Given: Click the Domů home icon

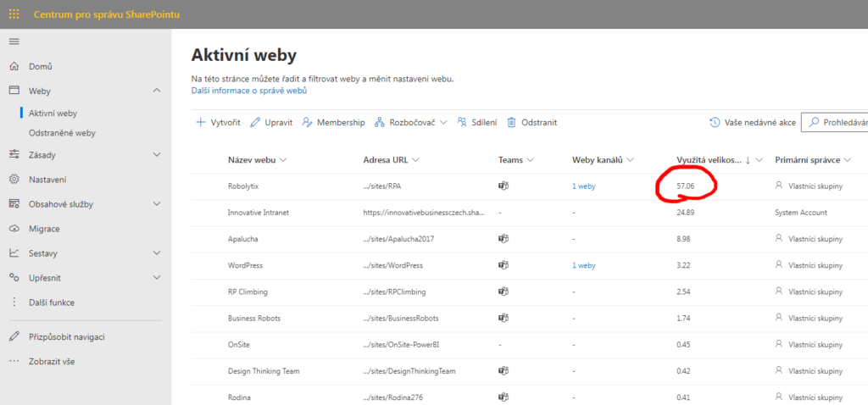Looking at the screenshot, I should [14, 66].
